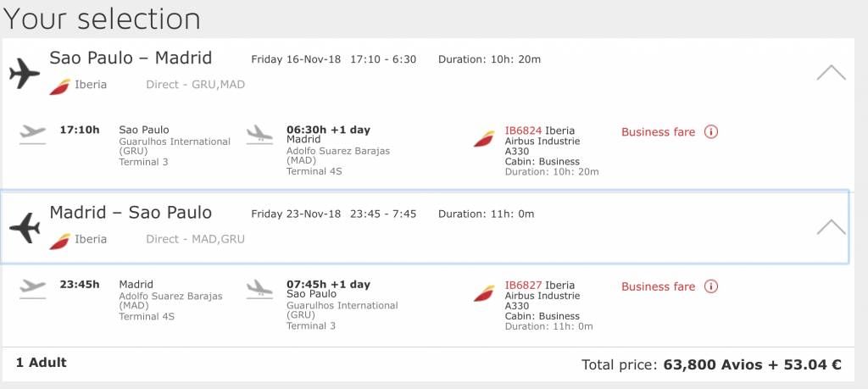Click the landing icon at 06:30h arrival

[259, 135]
